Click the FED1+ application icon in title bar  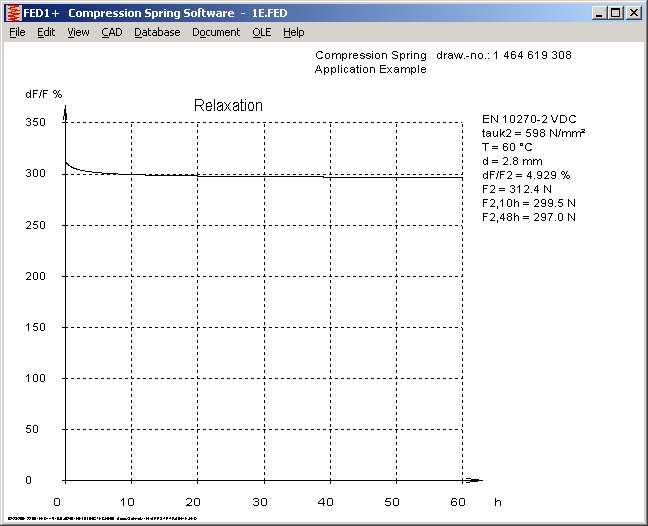pos(13,13)
